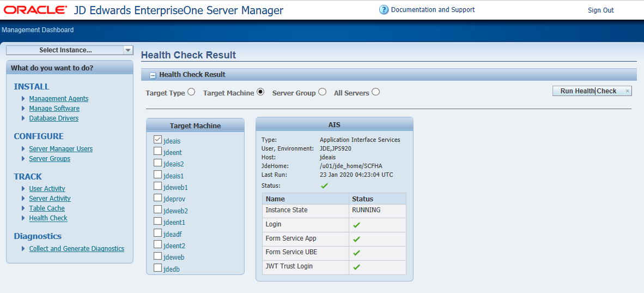Click the JdeHome path /u01/jde_home/SCFHA
Image resolution: width=644 pixels, height=293 pixels.
coord(351,166)
